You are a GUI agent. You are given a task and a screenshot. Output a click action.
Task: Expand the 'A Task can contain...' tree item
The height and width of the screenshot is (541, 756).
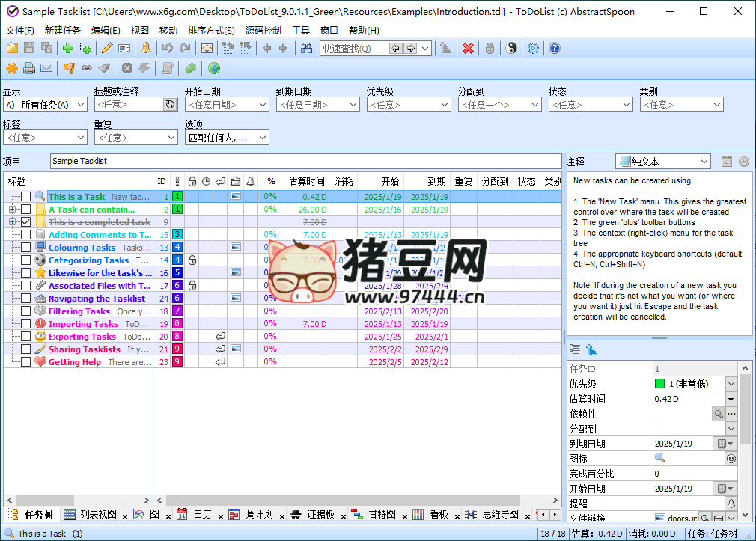[x=11, y=210]
